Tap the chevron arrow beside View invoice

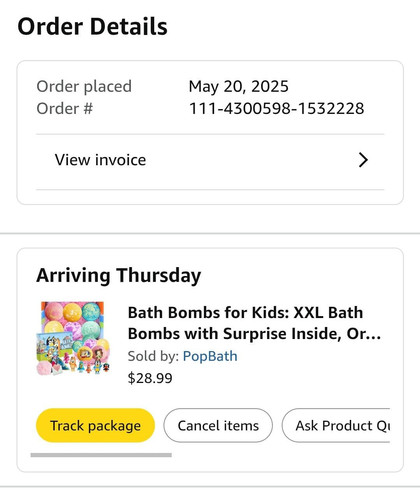click(x=363, y=160)
